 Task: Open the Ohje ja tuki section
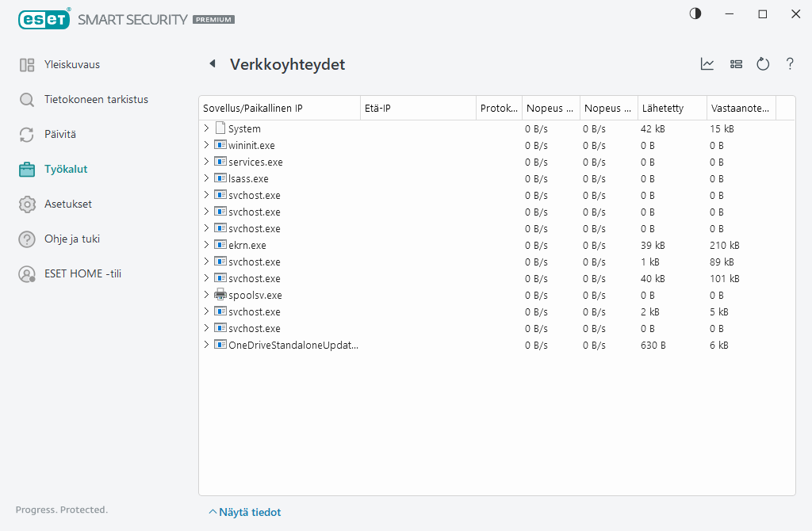[x=25, y=239]
